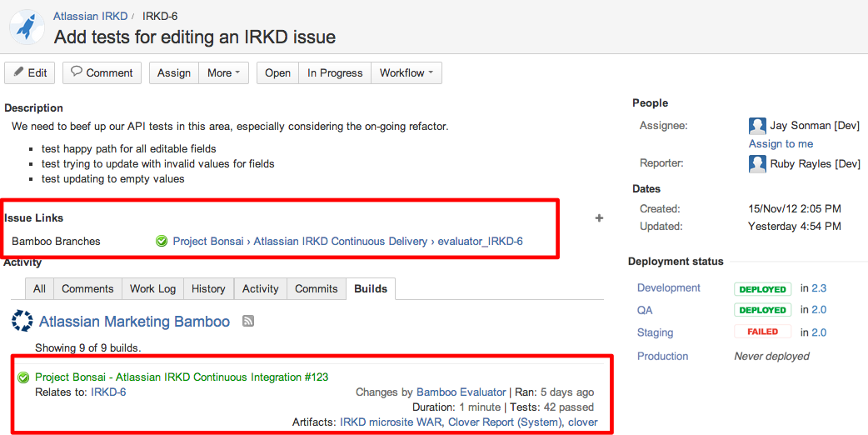This screenshot has width=868, height=435.
Task: Click the '42 passed' tests value
Action: tap(568, 407)
